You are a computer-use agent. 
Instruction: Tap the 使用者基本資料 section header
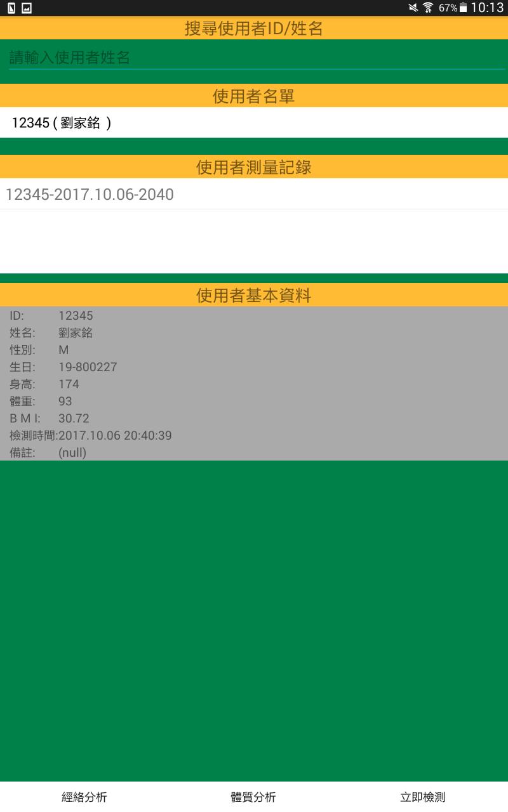click(x=254, y=296)
